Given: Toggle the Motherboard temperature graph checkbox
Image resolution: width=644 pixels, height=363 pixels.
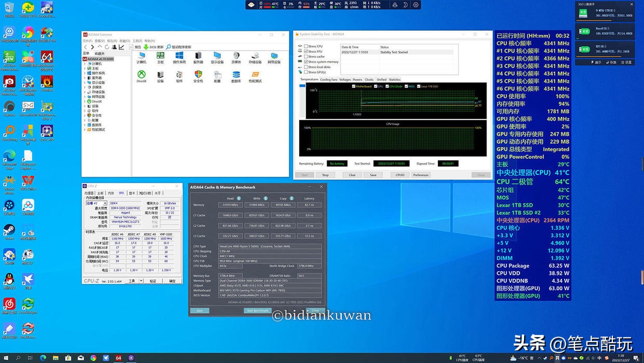Looking at the screenshot, I should (354, 86).
